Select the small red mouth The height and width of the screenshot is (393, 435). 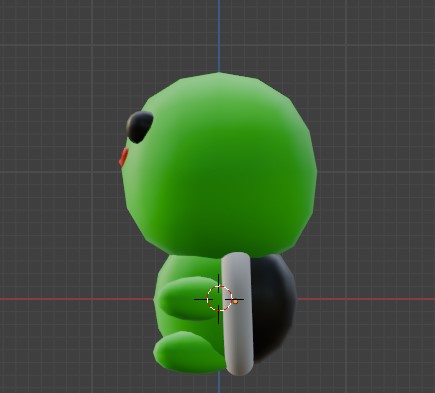point(123,157)
